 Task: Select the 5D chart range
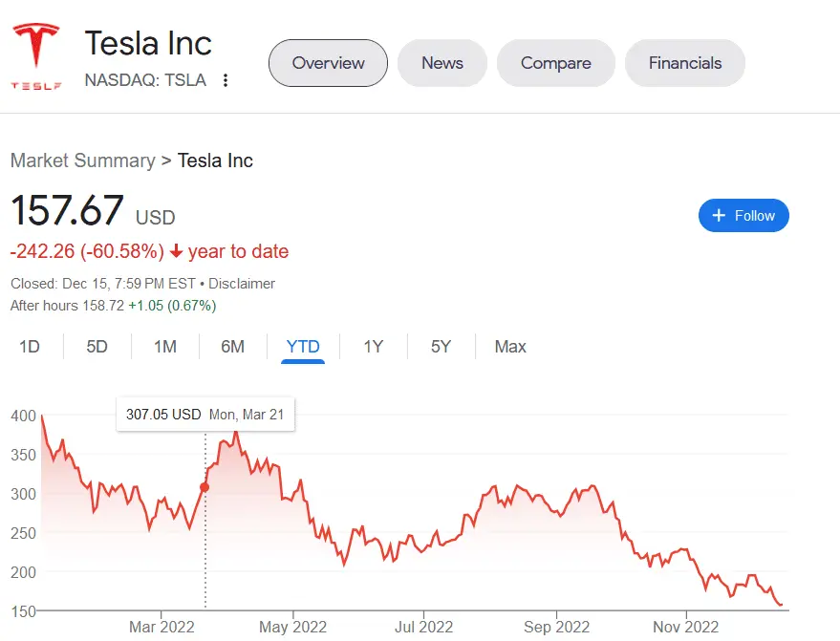pos(97,347)
